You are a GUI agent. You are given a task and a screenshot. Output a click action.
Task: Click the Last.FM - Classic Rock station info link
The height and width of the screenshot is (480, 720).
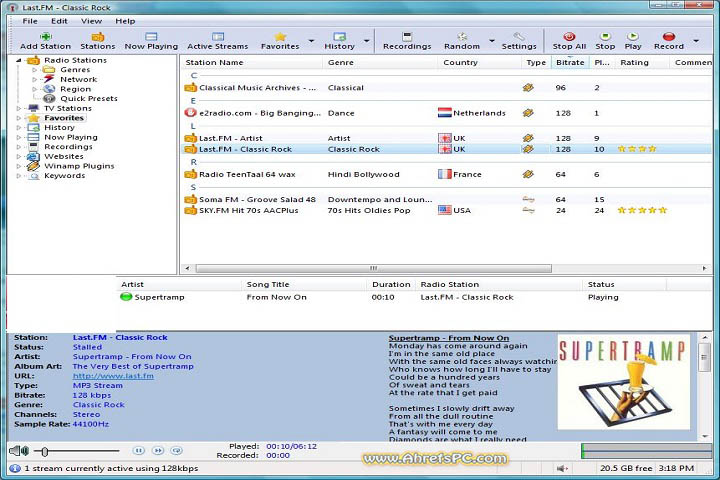click(x=120, y=337)
